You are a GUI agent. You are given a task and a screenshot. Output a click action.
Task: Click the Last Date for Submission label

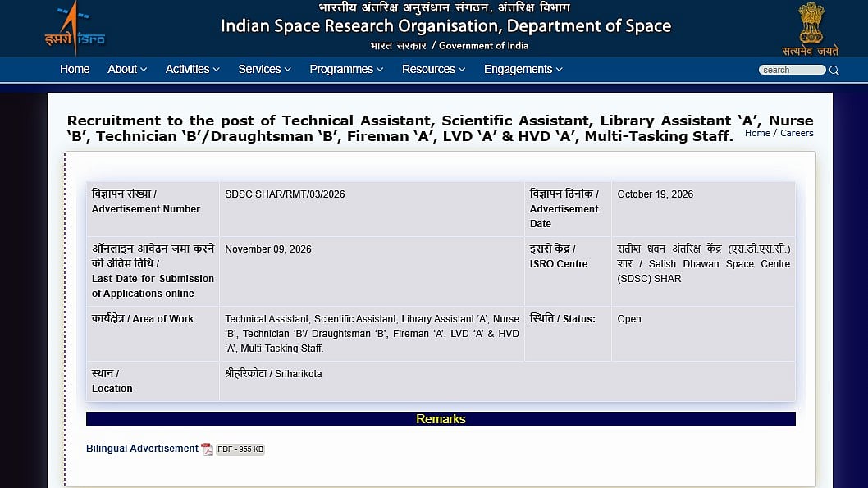coord(153,271)
